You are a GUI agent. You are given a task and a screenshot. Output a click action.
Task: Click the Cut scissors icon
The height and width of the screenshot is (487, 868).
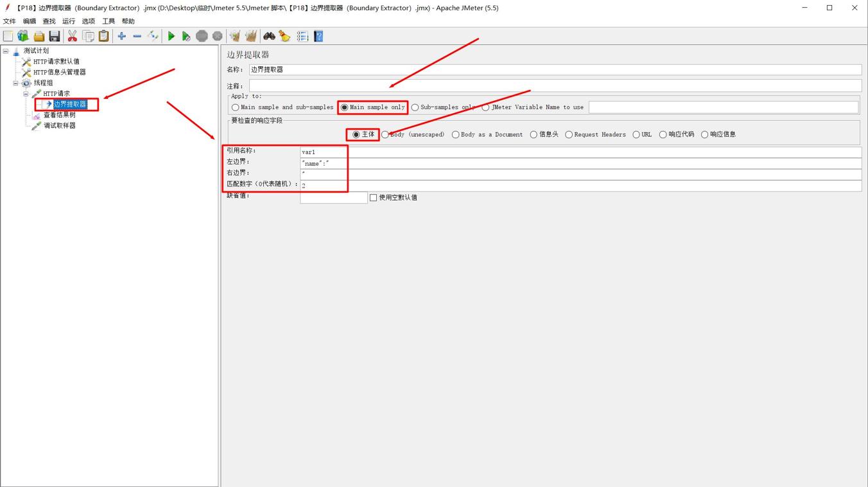[72, 37]
